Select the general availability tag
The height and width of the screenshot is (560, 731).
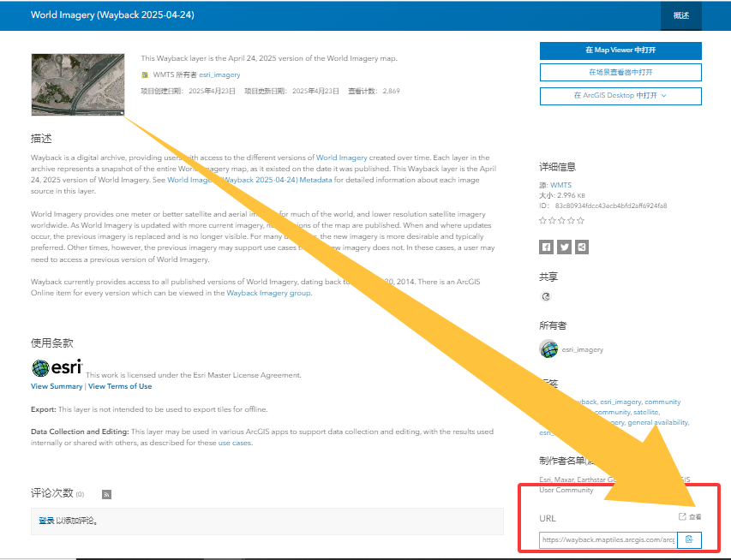click(x=657, y=422)
